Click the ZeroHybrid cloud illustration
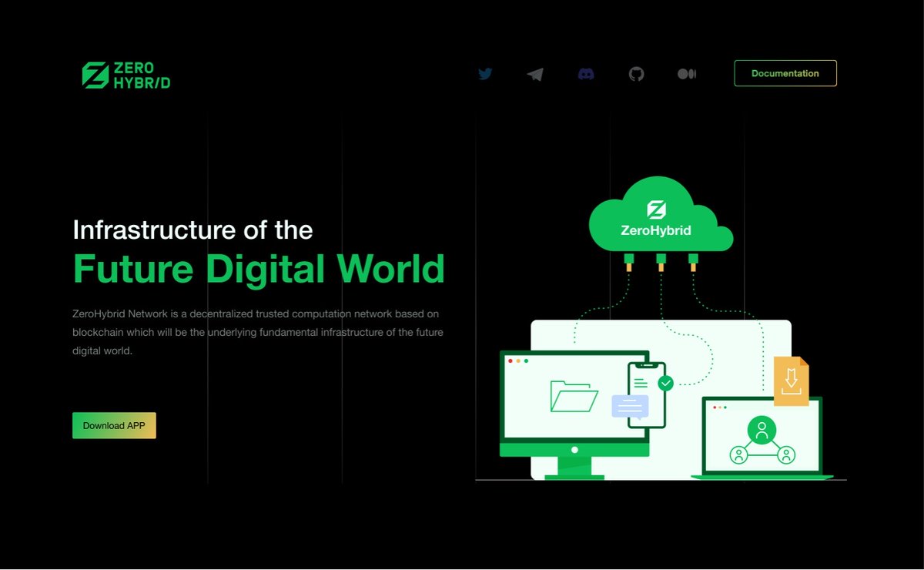Screen dimensions: 924x570 click(661, 215)
